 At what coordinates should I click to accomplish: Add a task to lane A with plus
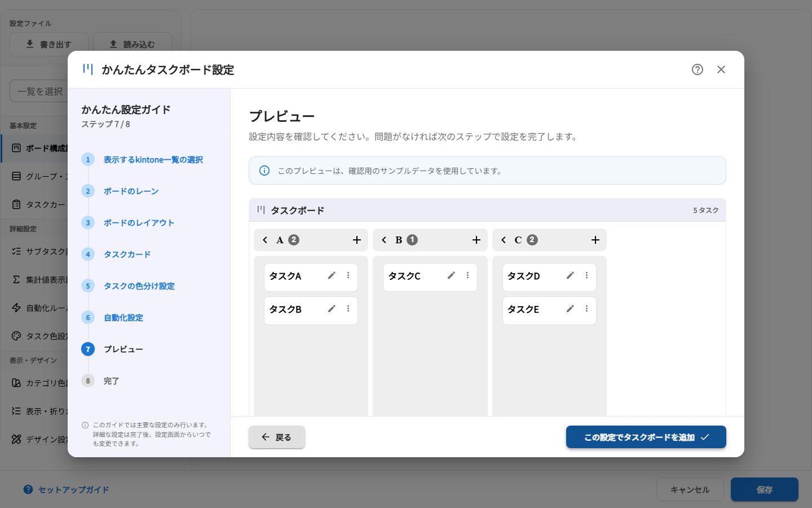[357, 240]
